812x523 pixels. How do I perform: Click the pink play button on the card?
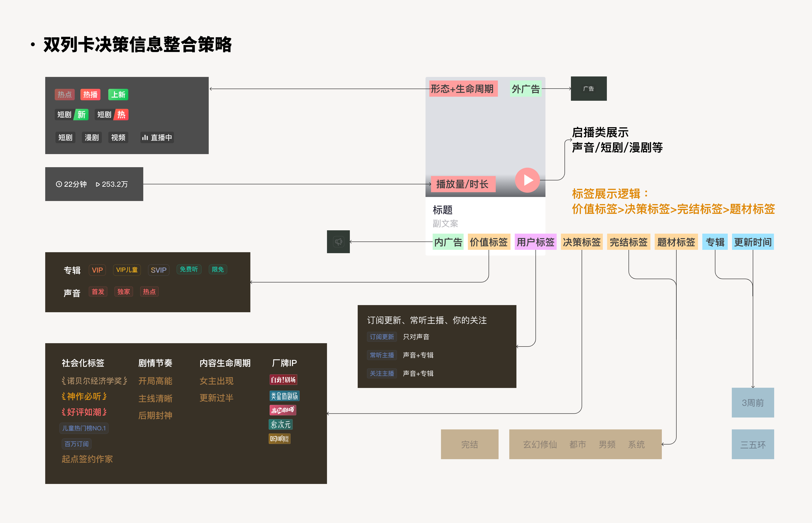point(527,180)
